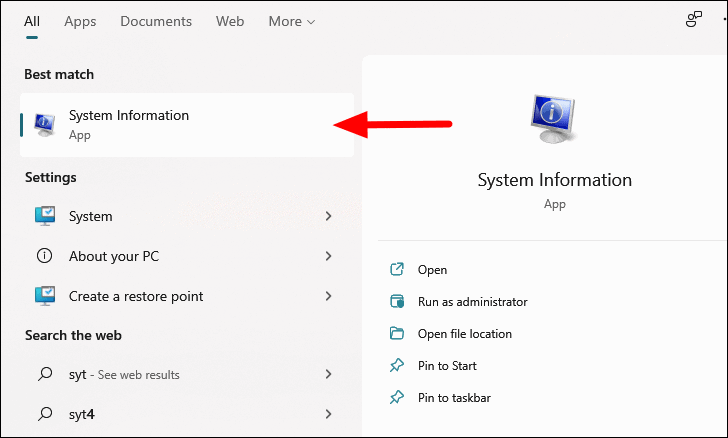
Task: Click the System Information icon in results list
Action: [45, 125]
